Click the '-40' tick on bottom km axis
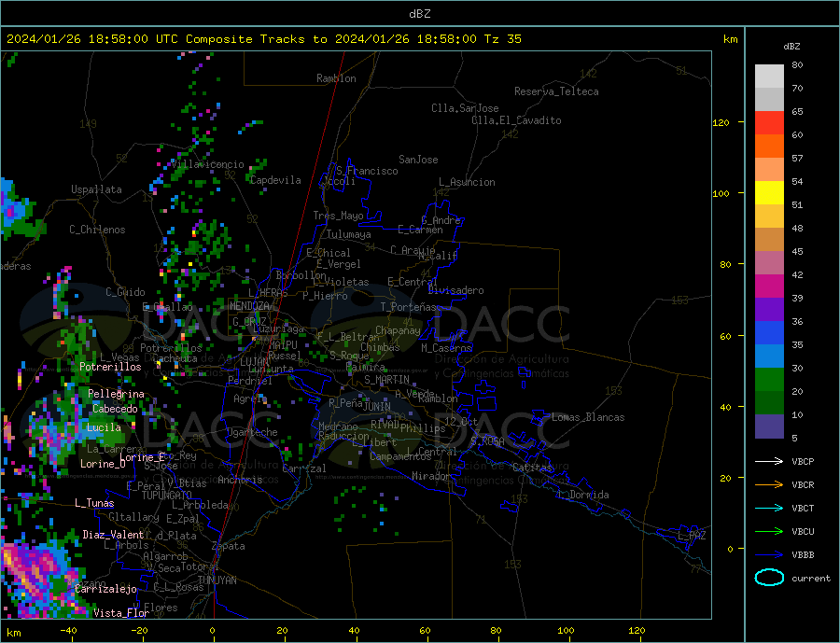Viewport: 840px width, 643px height. click(68, 631)
